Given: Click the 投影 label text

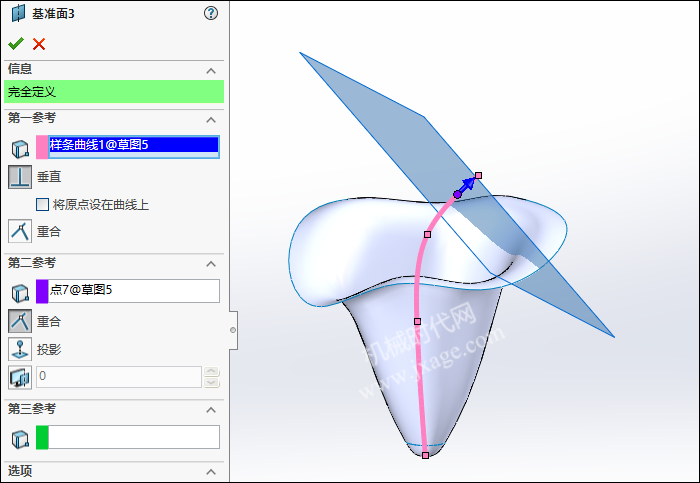Looking at the screenshot, I should [x=49, y=349].
